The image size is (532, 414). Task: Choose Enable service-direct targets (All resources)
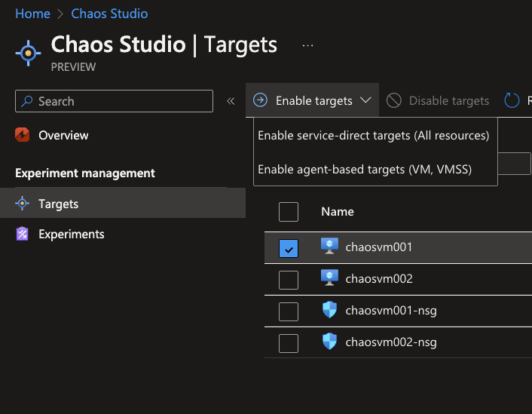pos(374,136)
